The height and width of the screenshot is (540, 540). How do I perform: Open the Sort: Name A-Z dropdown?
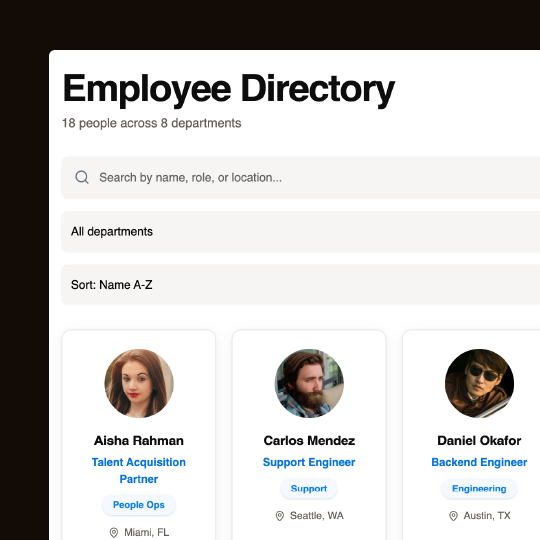pos(300,285)
